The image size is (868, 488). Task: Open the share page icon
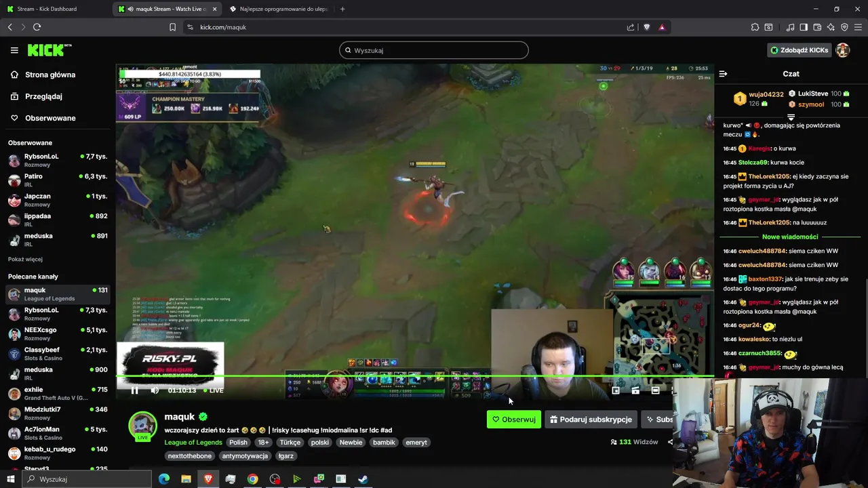(x=631, y=27)
